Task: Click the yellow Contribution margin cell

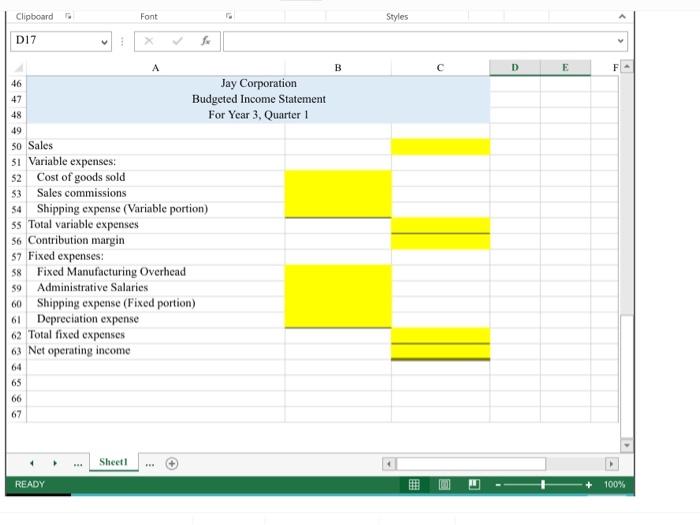Action: 440,241
